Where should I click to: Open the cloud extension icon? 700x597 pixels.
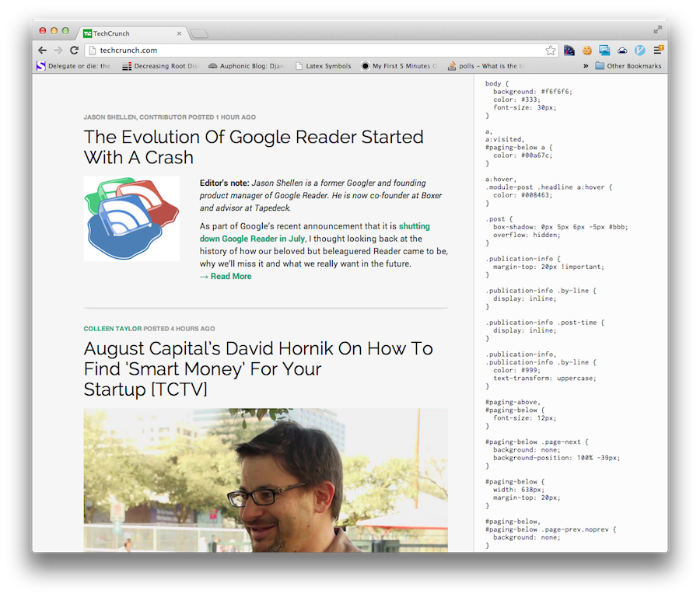(622, 51)
